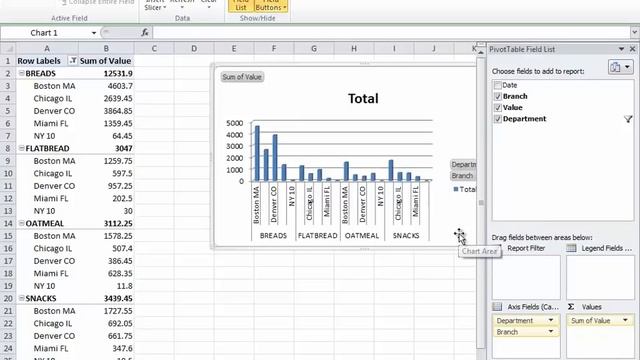Click NY 10 cell in row 13
640x360 pixels.
pyautogui.click(x=47, y=211)
